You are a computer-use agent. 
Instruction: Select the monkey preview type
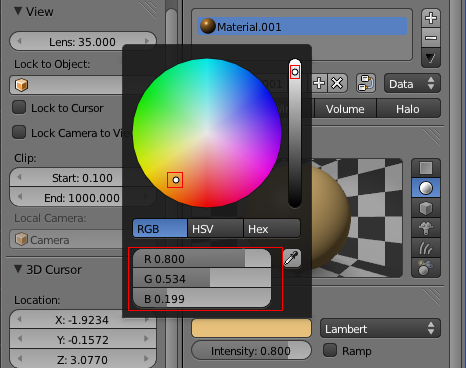(x=426, y=228)
